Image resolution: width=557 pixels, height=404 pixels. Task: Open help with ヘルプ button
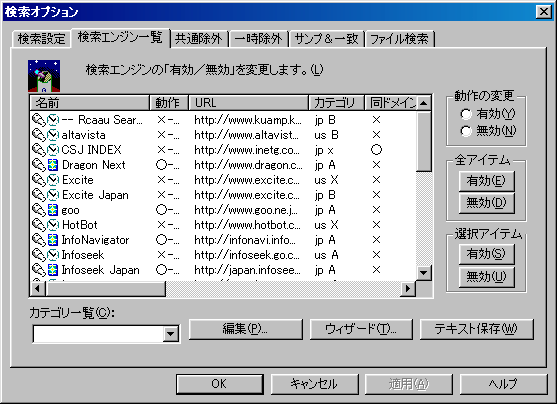click(503, 384)
